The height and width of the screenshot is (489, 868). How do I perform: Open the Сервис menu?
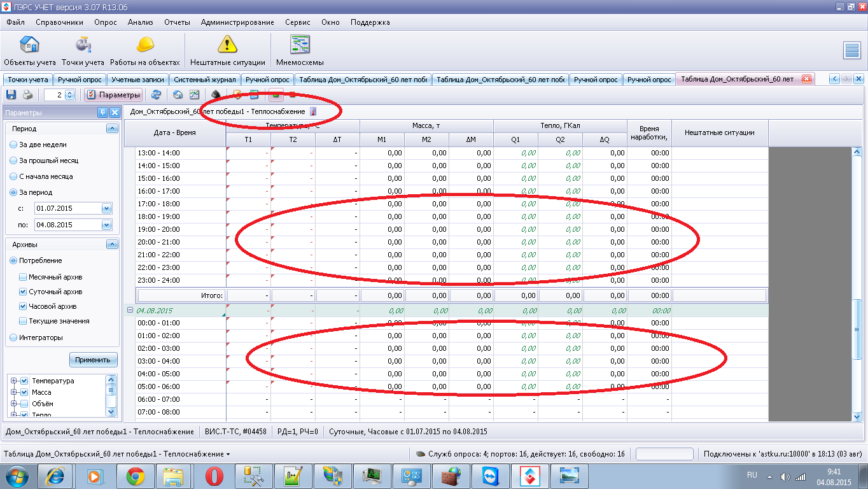tap(298, 22)
